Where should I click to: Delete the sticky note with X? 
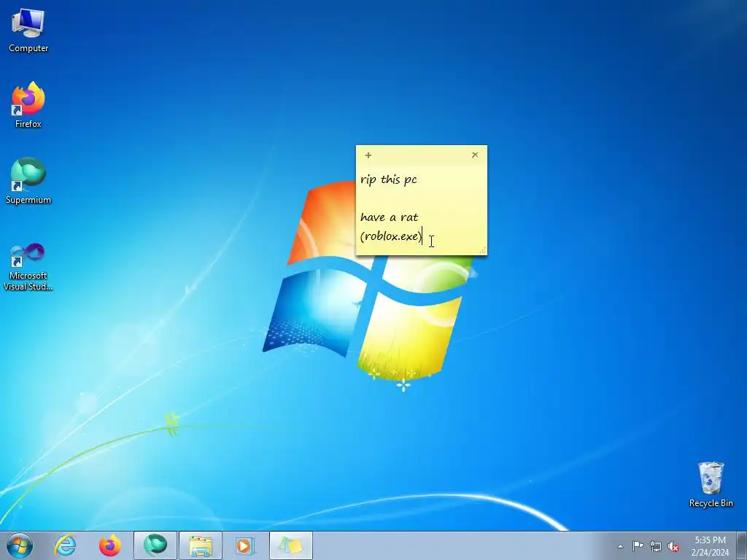(475, 155)
